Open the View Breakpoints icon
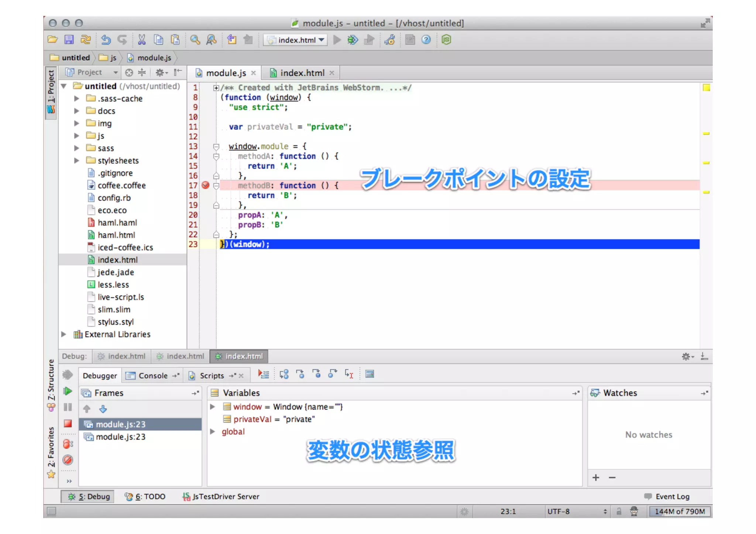The height and width of the screenshot is (534, 756). tap(68, 444)
